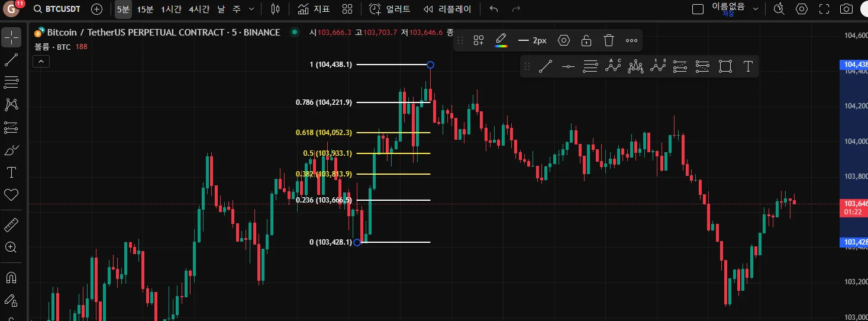Screen dimensions: 868x321
Task: Select the trend line tool in left sidebar
Action: (x=11, y=60)
